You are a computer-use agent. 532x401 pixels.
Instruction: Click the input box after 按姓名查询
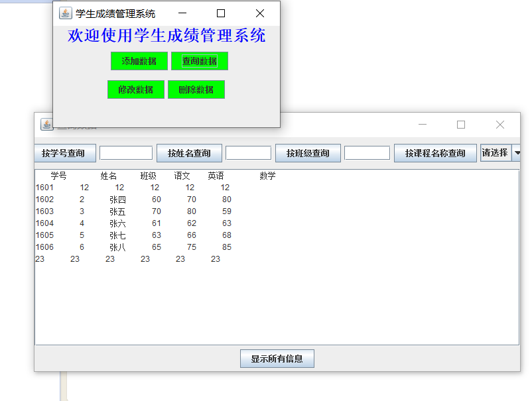point(248,153)
